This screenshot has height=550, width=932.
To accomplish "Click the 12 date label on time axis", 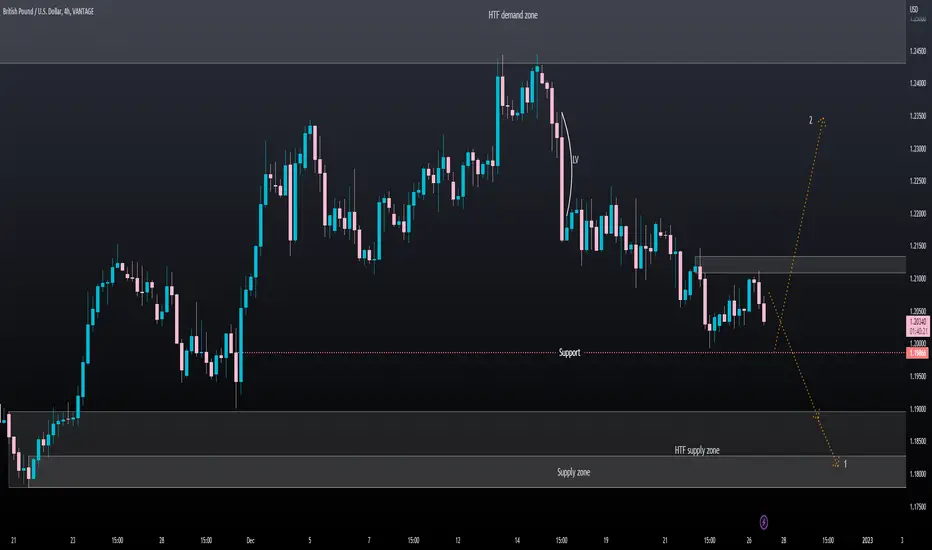I will [x=458, y=540].
